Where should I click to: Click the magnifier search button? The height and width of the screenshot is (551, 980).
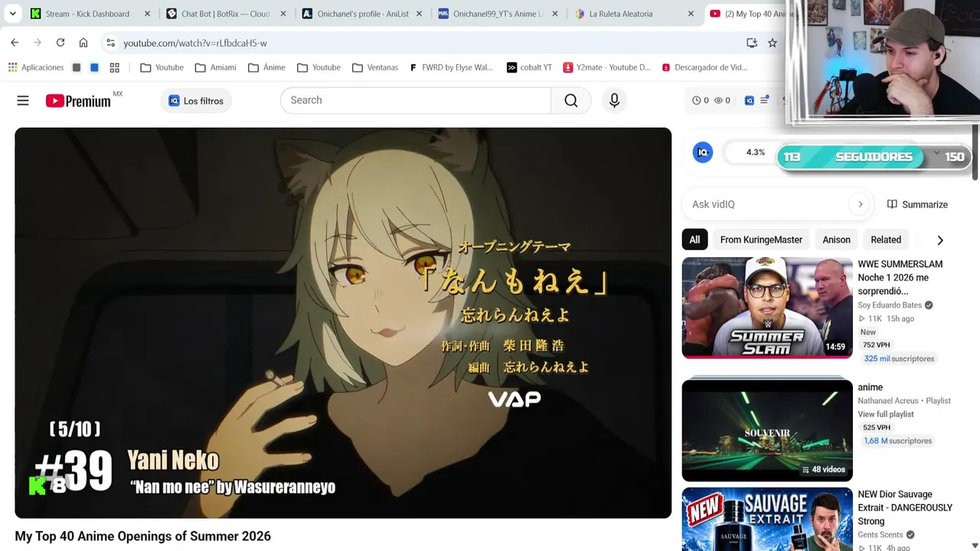pos(571,100)
